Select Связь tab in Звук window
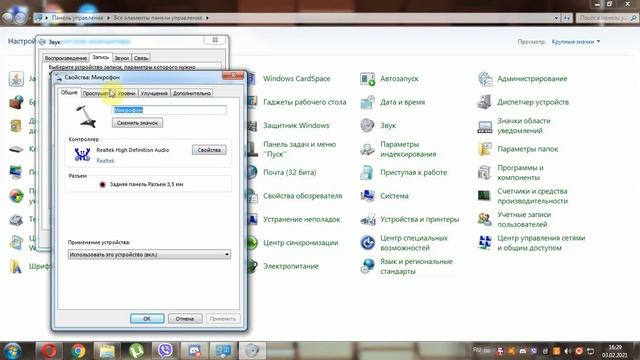The width and height of the screenshot is (640, 360). [x=141, y=58]
